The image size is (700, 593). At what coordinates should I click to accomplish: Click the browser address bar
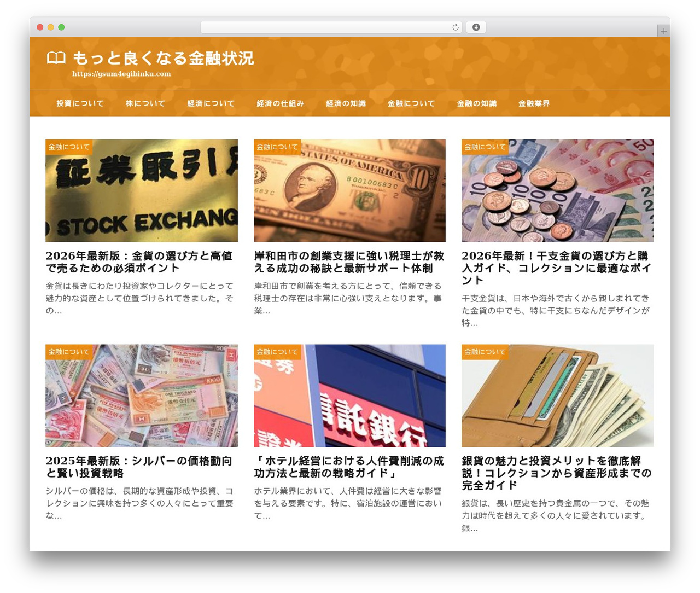(331, 27)
